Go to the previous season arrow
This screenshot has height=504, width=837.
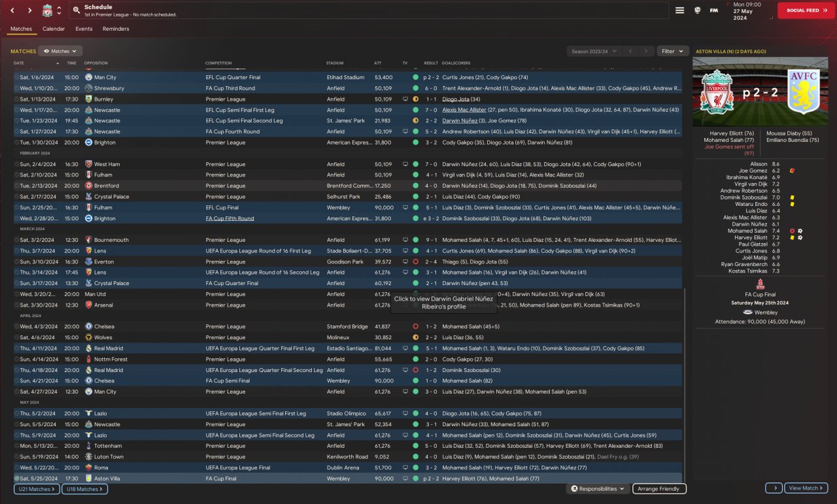(630, 51)
